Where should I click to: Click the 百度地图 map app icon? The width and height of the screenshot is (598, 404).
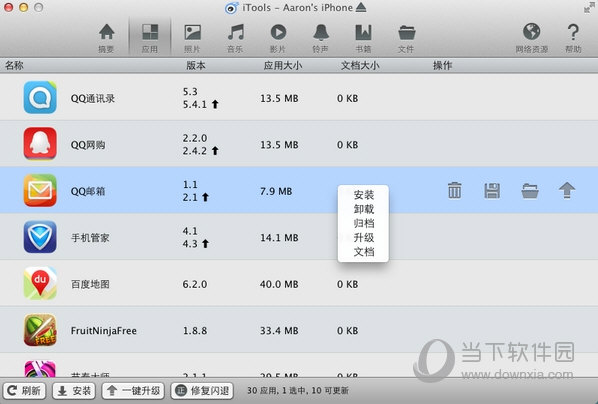(x=40, y=283)
